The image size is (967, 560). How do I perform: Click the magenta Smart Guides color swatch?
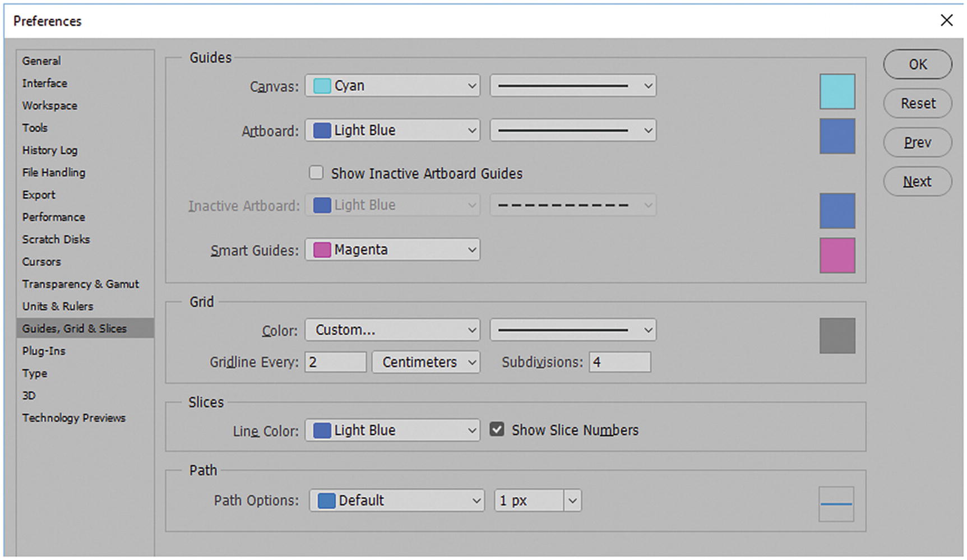[x=837, y=255]
